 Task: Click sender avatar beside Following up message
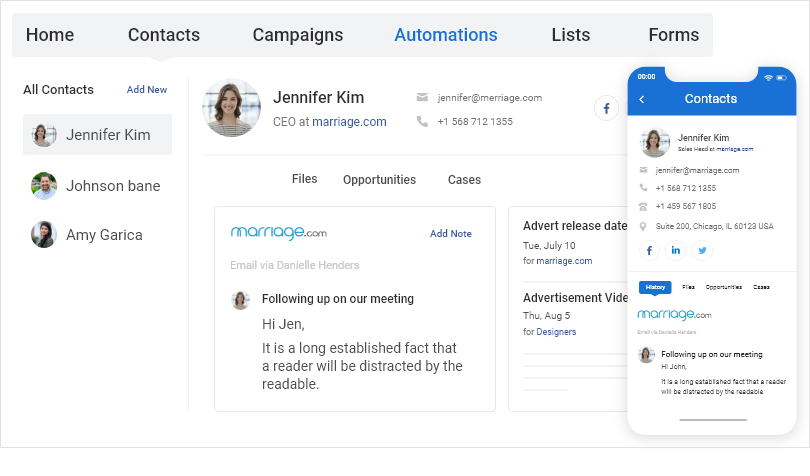(x=240, y=300)
